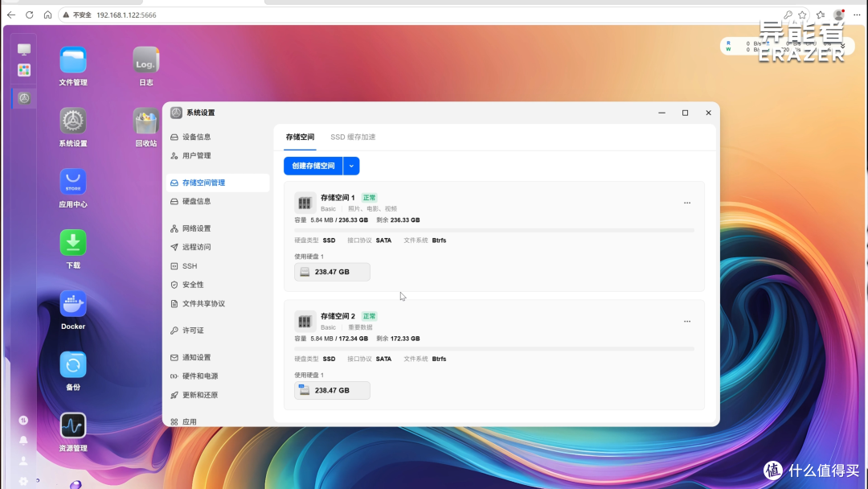
Task: Open 更新和还原 section
Action: (218, 395)
